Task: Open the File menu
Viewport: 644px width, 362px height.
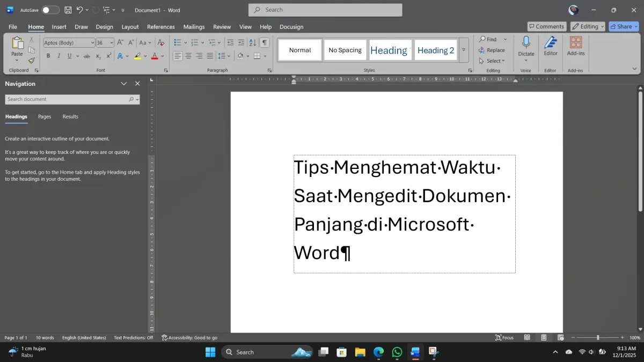Action: pyautogui.click(x=13, y=27)
